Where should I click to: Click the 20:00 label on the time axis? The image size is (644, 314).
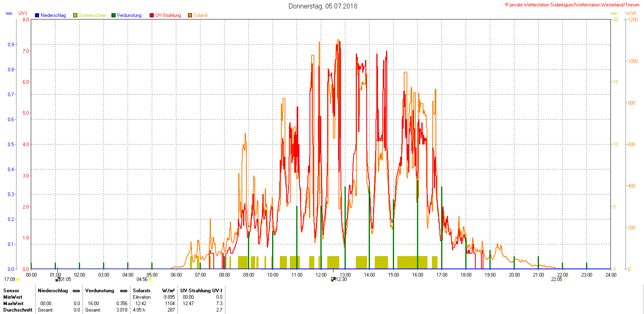pyautogui.click(x=514, y=275)
